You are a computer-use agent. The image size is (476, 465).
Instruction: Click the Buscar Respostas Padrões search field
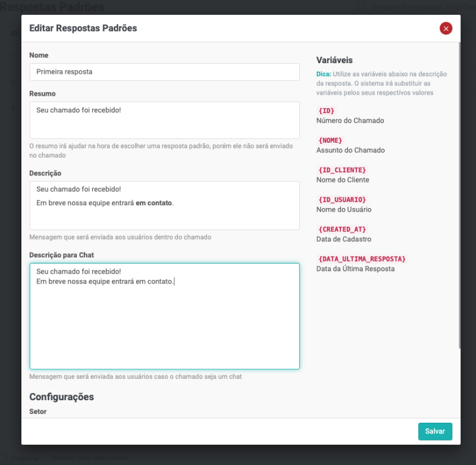pyautogui.click(x=416, y=7)
